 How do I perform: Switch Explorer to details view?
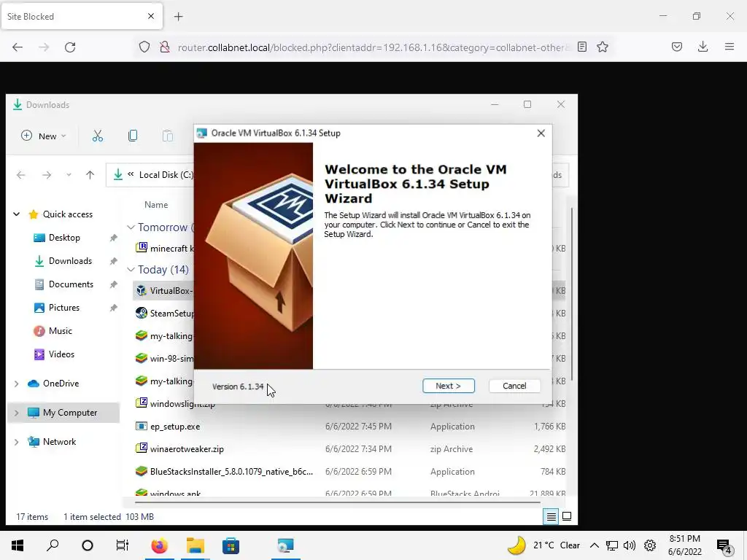(x=551, y=517)
